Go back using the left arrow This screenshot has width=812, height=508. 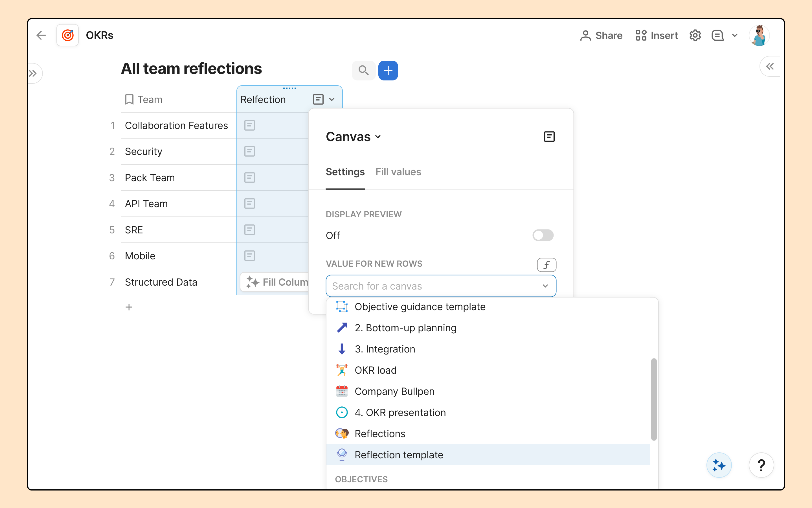tap(41, 35)
